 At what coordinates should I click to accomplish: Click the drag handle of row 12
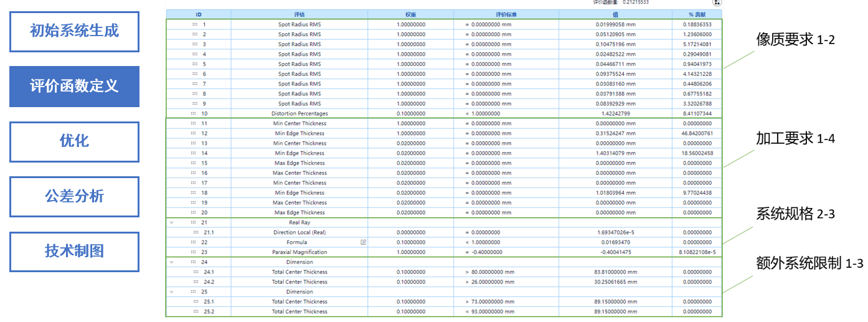194,133
